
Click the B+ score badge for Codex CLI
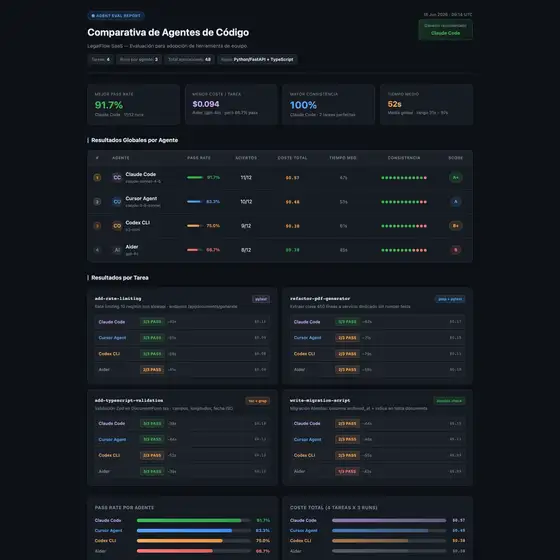tap(455, 226)
